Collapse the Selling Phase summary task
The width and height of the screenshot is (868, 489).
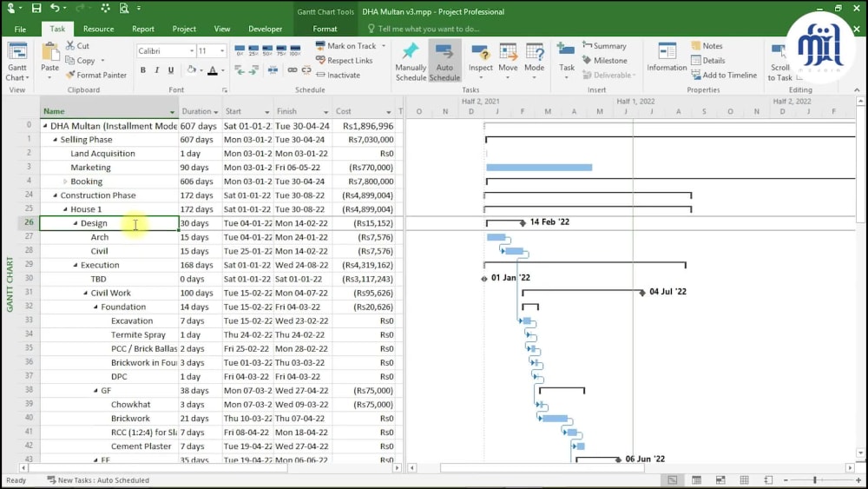(x=55, y=140)
